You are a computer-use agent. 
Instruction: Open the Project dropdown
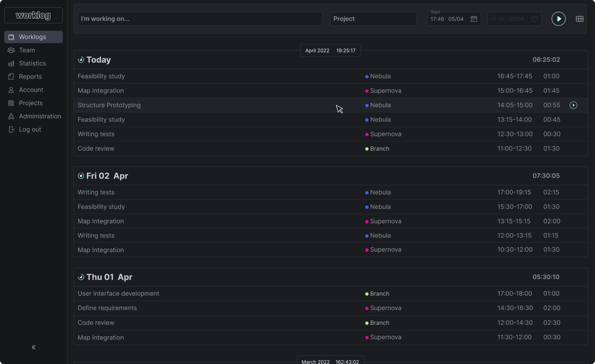pyautogui.click(x=373, y=19)
